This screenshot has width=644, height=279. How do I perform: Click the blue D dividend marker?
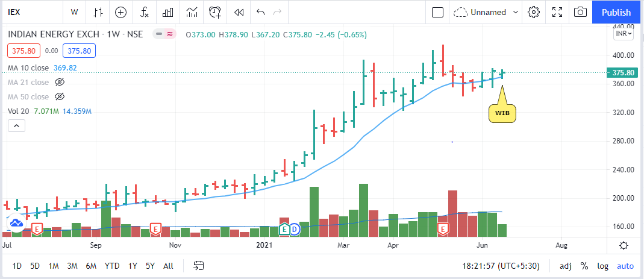tap(294, 229)
